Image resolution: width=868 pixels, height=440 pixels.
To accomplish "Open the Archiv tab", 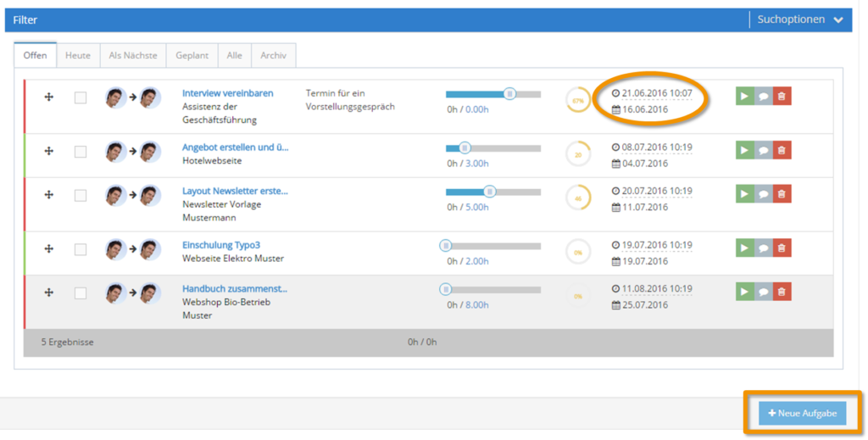I will pos(274,55).
